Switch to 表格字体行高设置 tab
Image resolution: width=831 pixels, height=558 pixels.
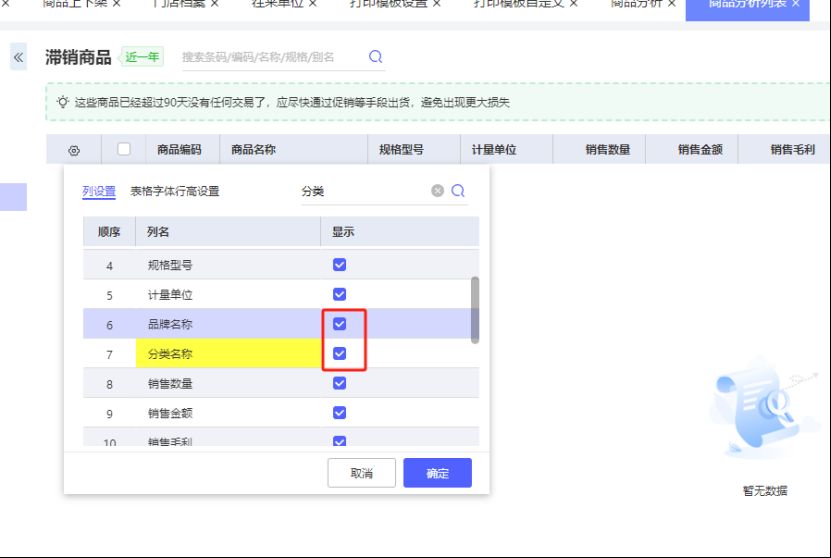175,191
